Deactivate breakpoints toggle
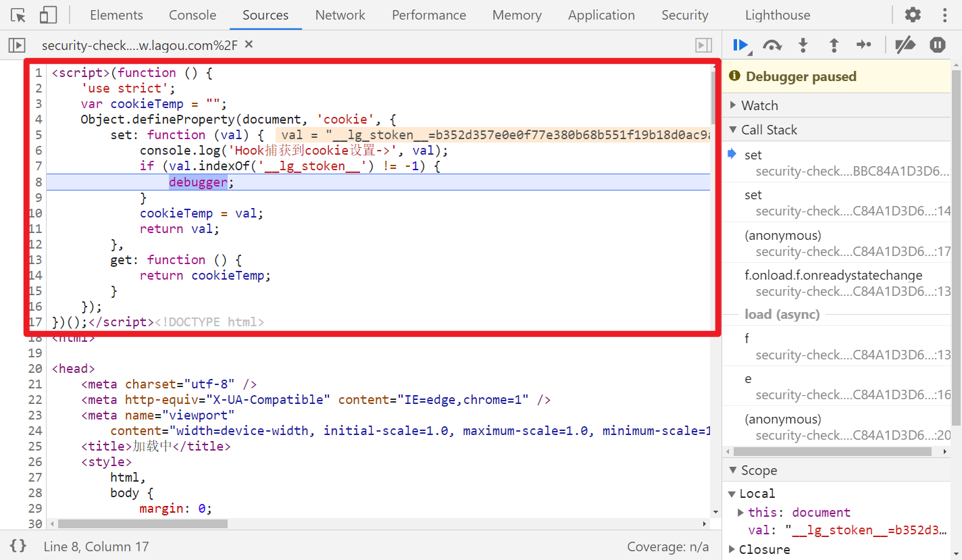 (905, 45)
